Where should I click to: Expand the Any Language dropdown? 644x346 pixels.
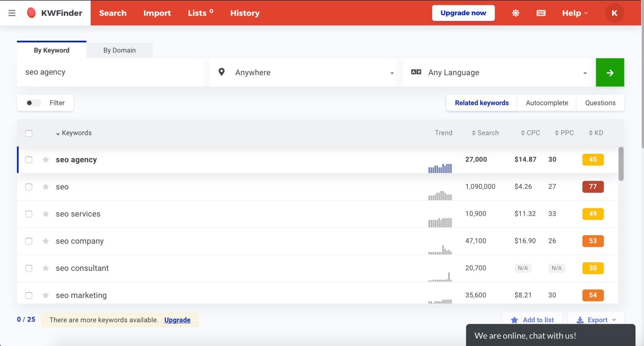[498, 73]
